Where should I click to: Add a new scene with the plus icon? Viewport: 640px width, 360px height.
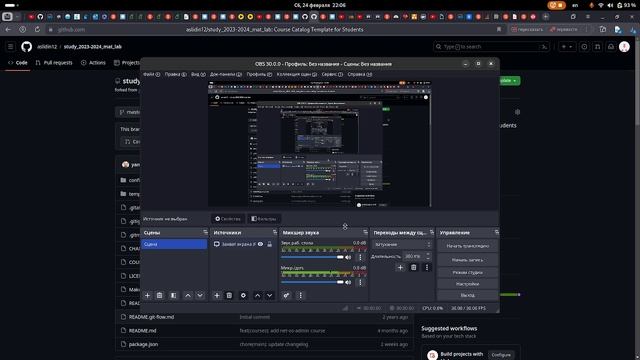(147, 296)
